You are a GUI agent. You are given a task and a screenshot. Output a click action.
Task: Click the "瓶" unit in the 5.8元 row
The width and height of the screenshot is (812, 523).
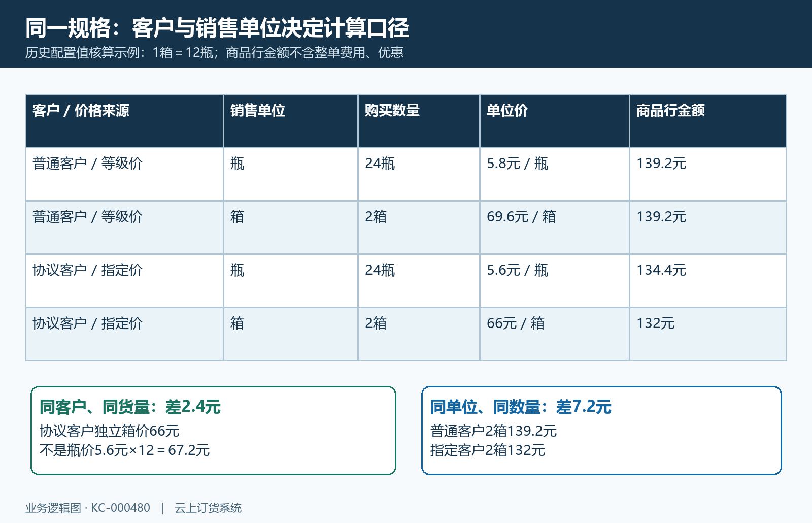pos(237,164)
